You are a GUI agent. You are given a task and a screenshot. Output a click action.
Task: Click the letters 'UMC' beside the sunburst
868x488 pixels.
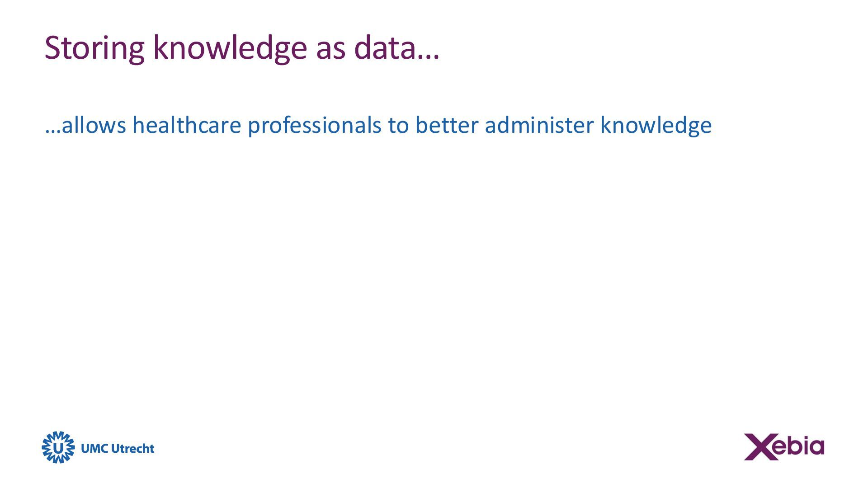click(x=94, y=448)
